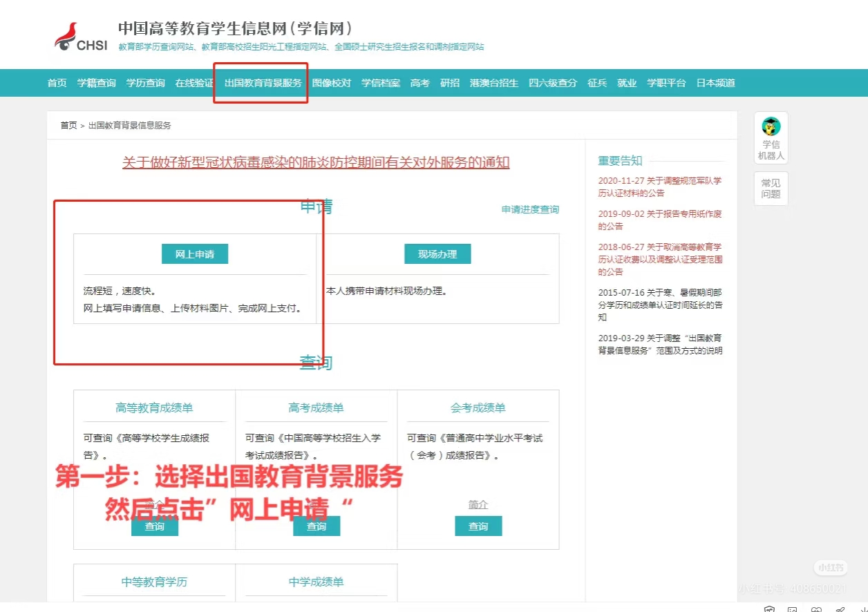Go to 学籍查询 in the navigation bar

coord(96,83)
